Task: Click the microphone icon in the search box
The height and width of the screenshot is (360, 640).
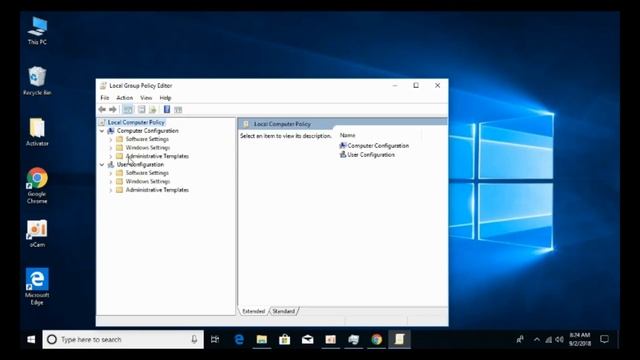Action: pyautogui.click(x=194, y=339)
